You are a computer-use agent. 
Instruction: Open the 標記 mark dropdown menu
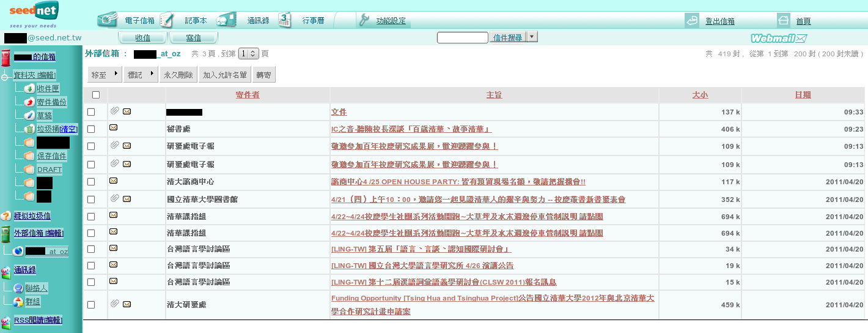[141, 75]
